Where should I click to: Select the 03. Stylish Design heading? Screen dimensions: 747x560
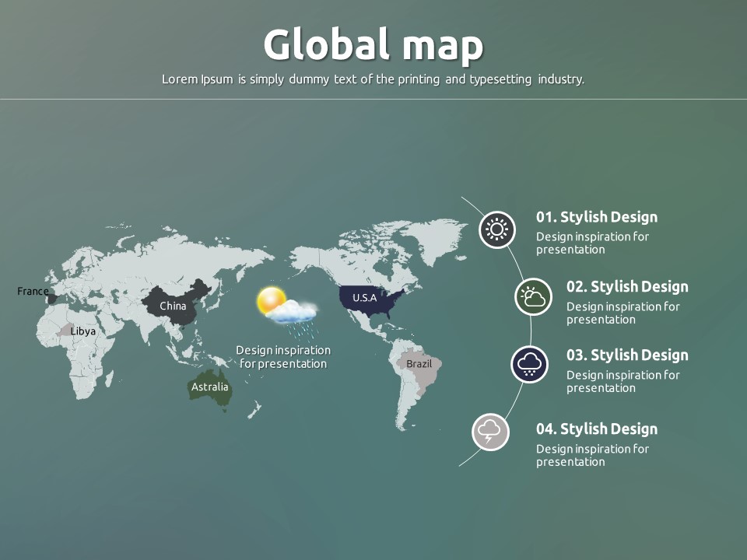pyautogui.click(x=627, y=355)
